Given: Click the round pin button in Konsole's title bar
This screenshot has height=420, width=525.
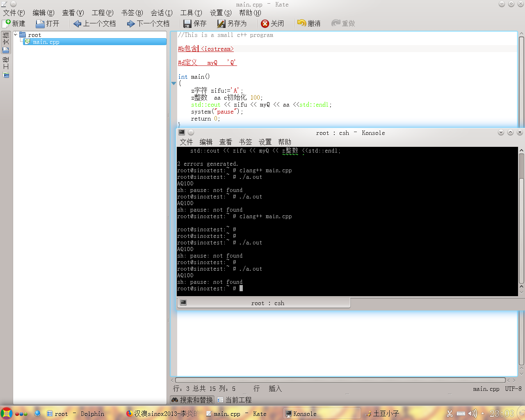Looking at the screenshot, I should point(191,132).
